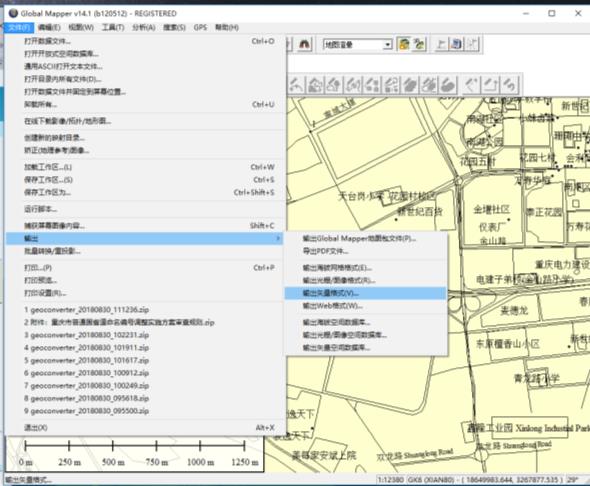This screenshot has width=590, height=486.
Task: Choose 运行脚本... entry
Action: (x=145, y=209)
